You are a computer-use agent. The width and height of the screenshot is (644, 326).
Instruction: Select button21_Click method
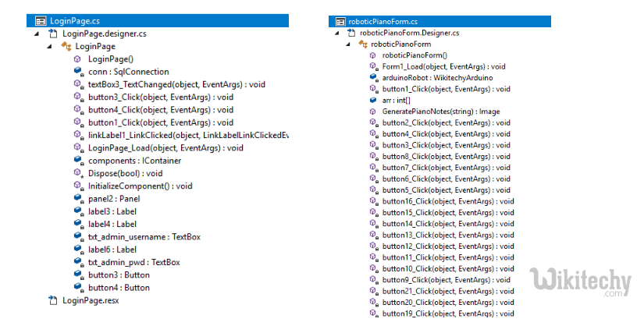pos(448,291)
